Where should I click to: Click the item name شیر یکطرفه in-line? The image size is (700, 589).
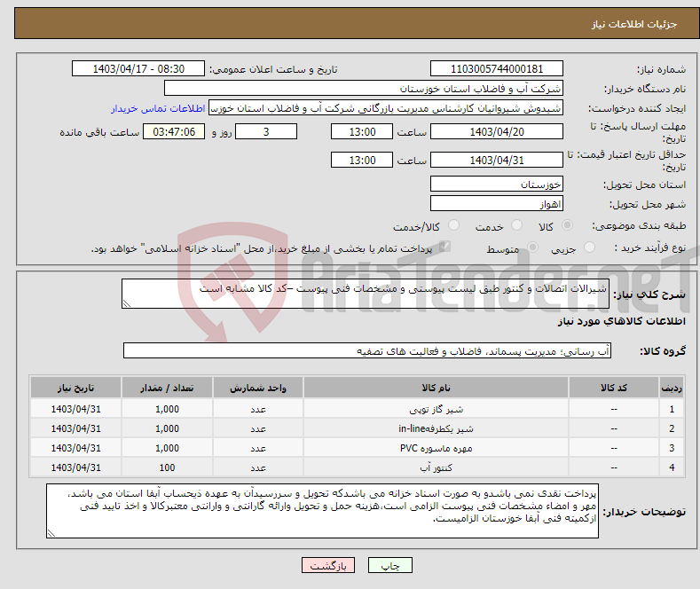pos(436,428)
